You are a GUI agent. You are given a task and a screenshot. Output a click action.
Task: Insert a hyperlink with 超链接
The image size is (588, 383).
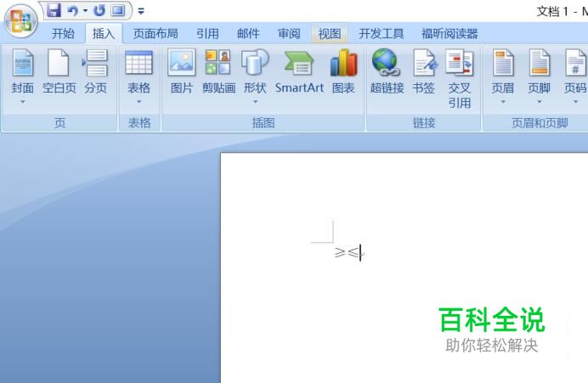[387, 71]
